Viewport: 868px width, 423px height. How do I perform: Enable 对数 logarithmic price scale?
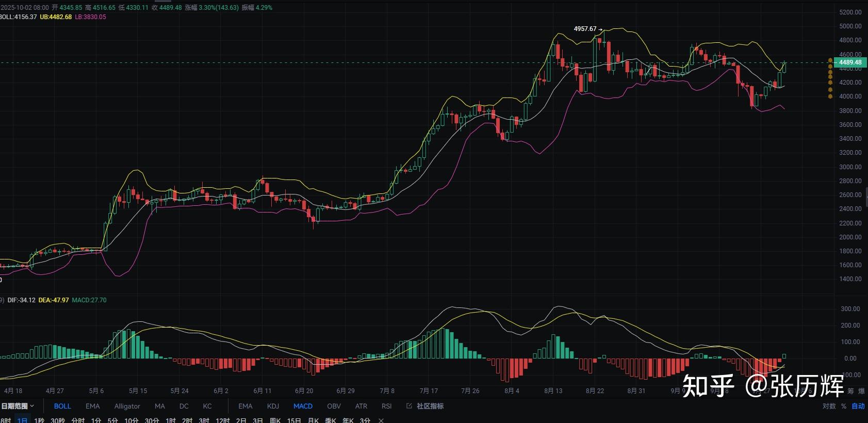click(x=829, y=406)
